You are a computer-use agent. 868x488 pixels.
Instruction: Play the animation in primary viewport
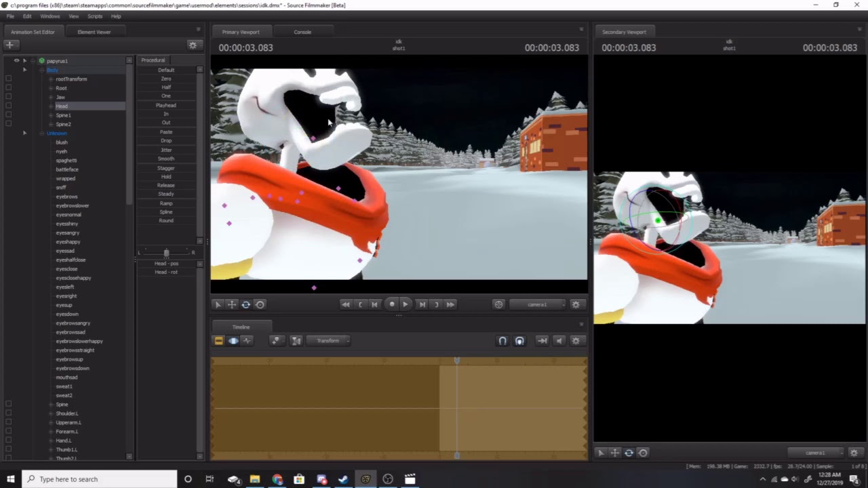(406, 304)
